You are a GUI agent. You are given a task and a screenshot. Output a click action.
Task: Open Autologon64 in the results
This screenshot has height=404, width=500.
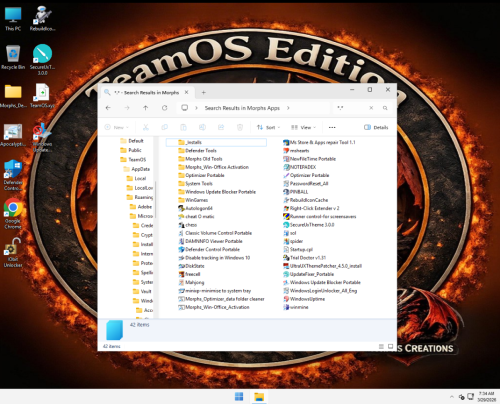click(195, 208)
